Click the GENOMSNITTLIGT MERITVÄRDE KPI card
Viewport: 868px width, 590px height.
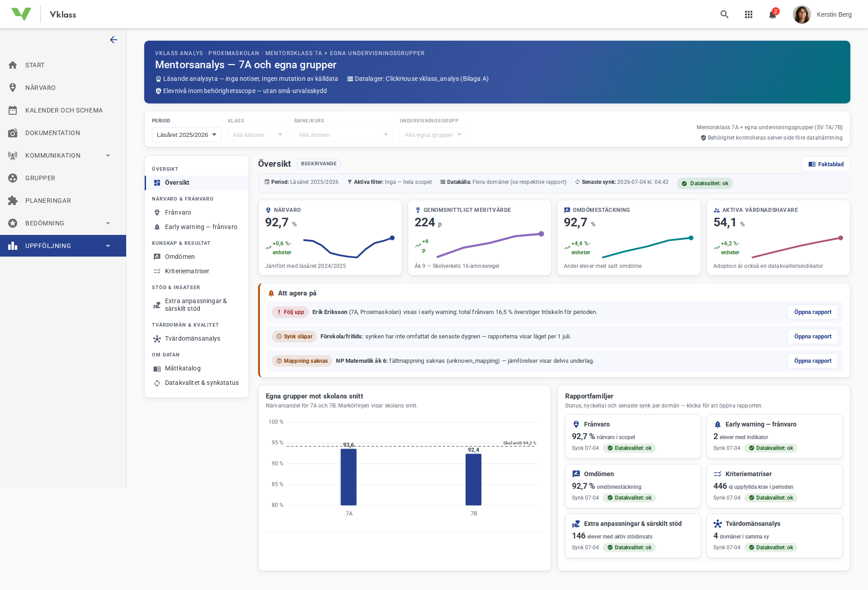pos(480,238)
